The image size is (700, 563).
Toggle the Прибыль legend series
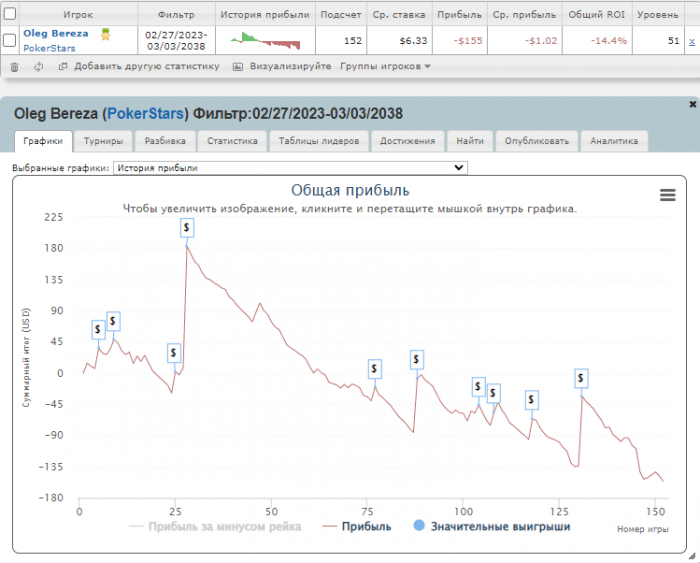pyautogui.click(x=357, y=527)
